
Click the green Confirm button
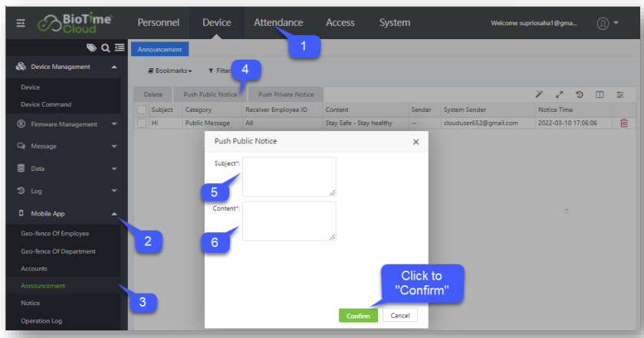tap(358, 316)
